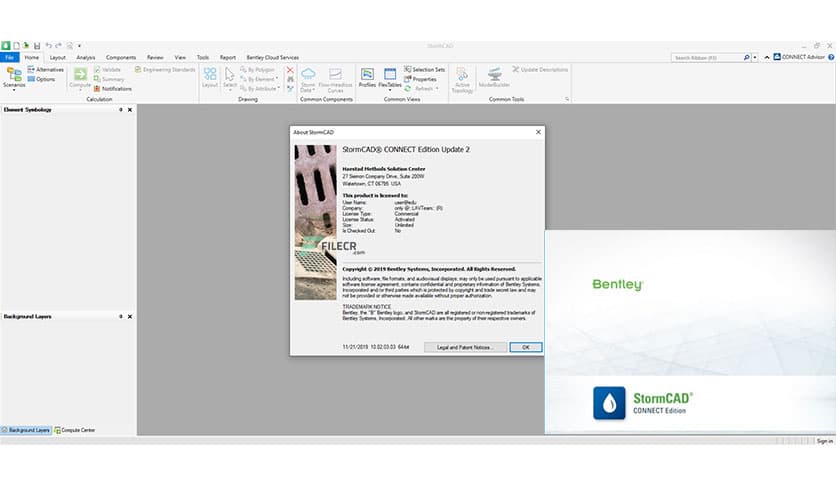Click the Active Topology icon

click(462, 78)
